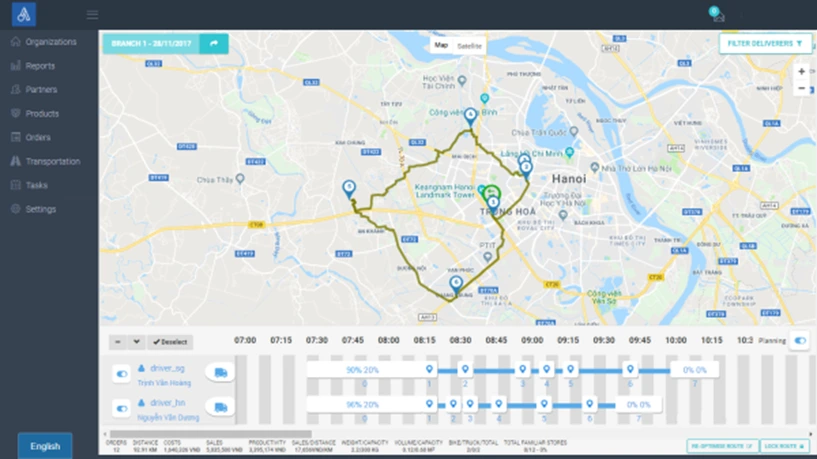This screenshot has width=817, height=459.
Task: Select stop 3 pin on driver_hn timeline
Action: point(470,404)
